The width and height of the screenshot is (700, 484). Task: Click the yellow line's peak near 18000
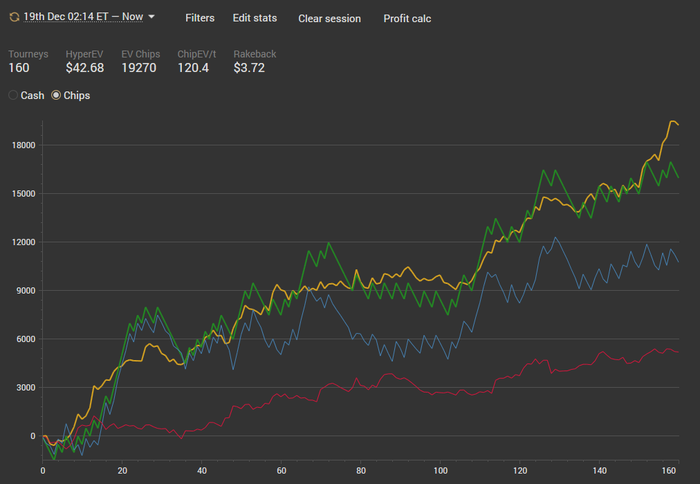672,121
